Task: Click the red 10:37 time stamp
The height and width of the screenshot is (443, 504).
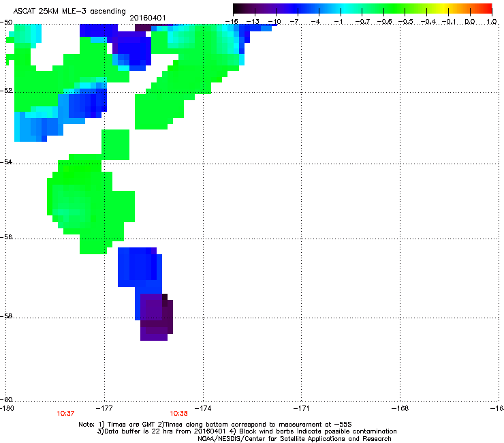Action: [65, 414]
